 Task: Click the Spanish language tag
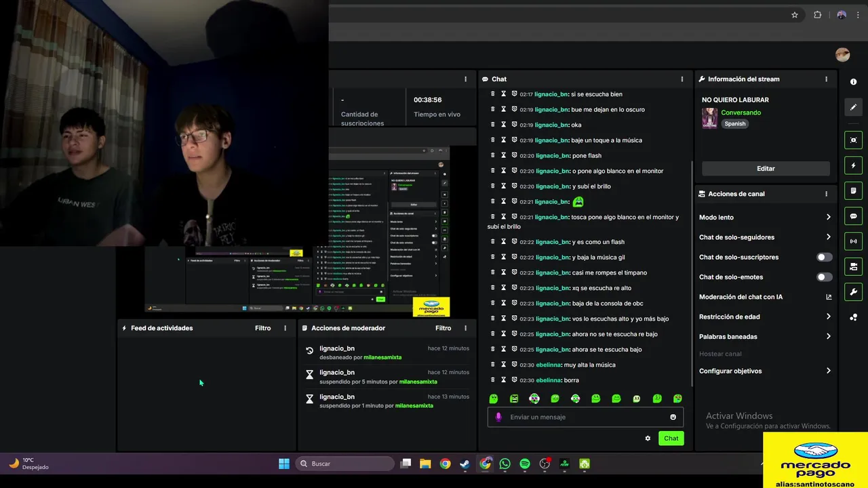tap(734, 124)
